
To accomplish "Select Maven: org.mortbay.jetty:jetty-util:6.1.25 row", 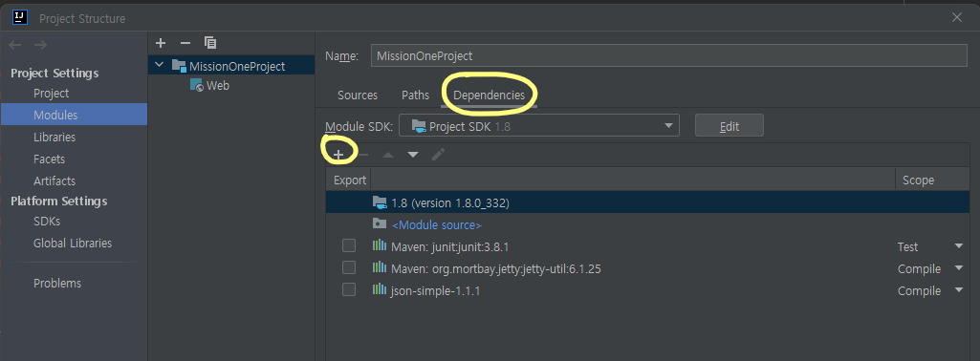I will 647,268.
